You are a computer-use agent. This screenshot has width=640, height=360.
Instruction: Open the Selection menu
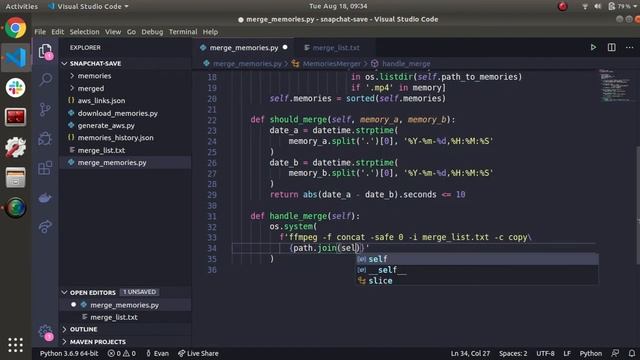point(84,32)
